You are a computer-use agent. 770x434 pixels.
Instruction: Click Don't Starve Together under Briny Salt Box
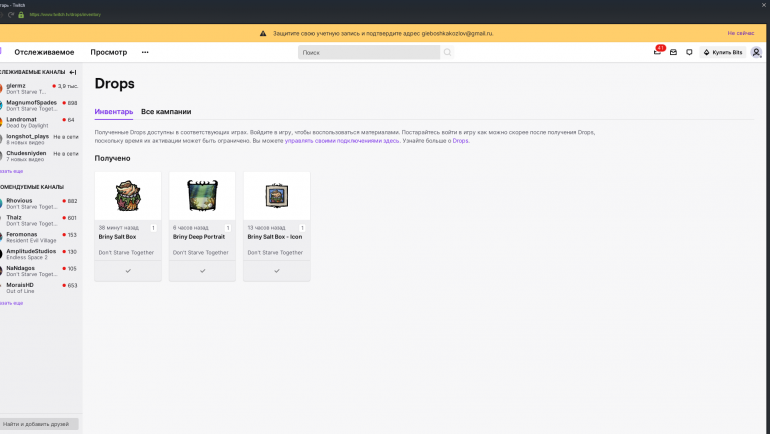[126, 252]
